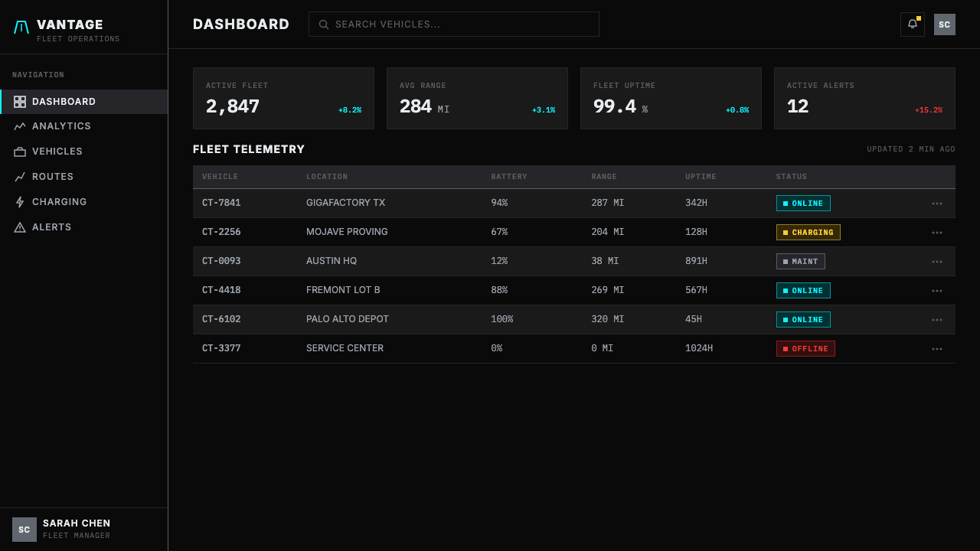Click the Fleet Telemetry heading

pyautogui.click(x=249, y=149)
